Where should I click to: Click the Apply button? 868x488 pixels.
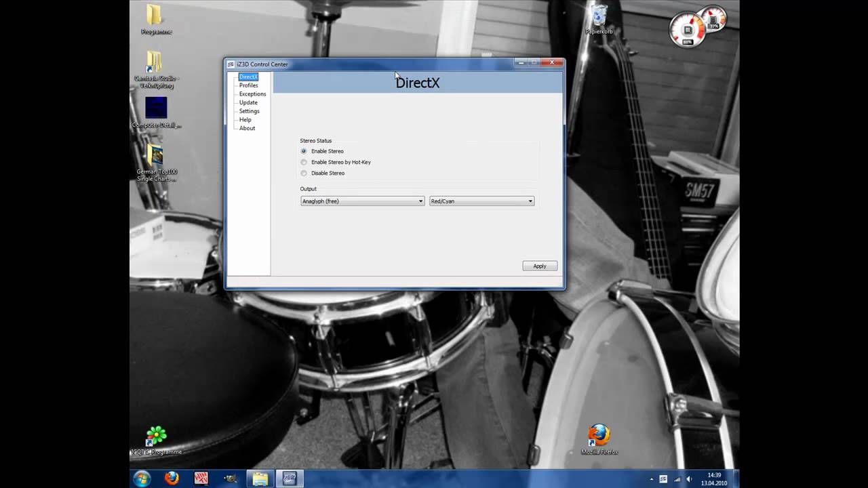tap(540, 266)
